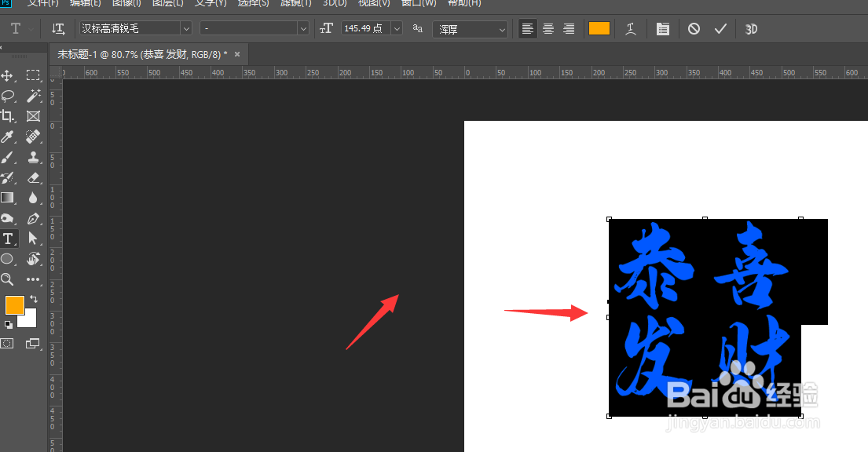
Task: Align text left
Action: [528, 29]
